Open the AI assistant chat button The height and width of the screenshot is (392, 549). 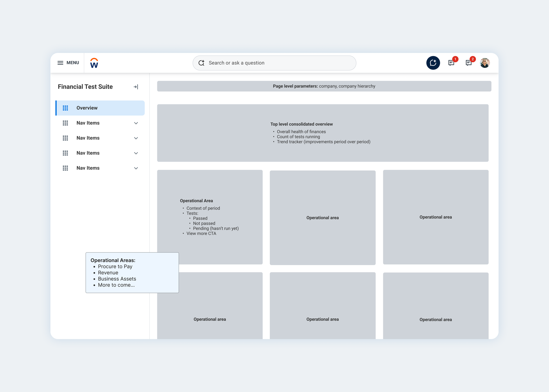tap(433, 63)
